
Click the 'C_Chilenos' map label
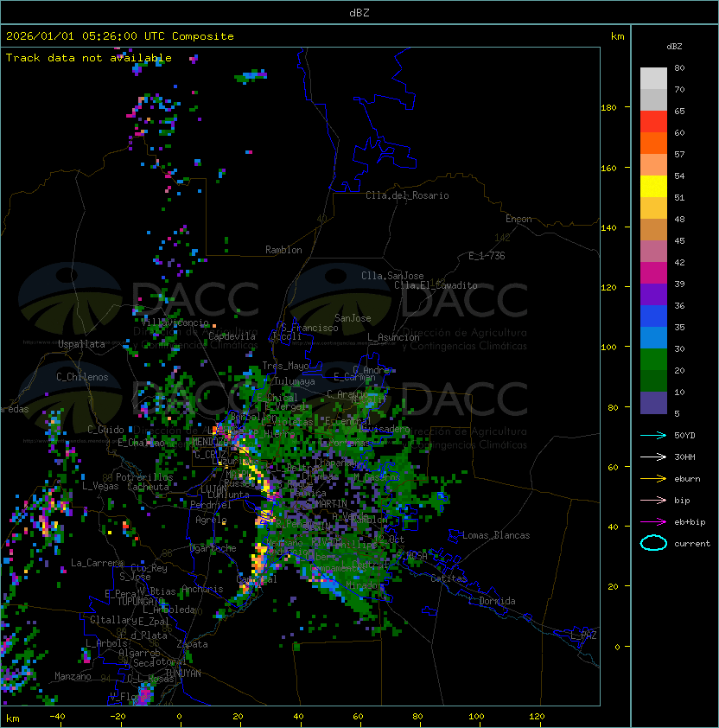pos(82,377)
